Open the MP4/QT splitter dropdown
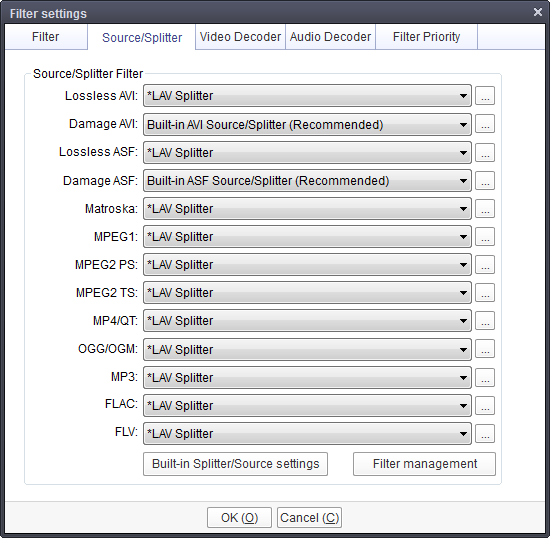 pyautogui.click(x=307, y=321)
